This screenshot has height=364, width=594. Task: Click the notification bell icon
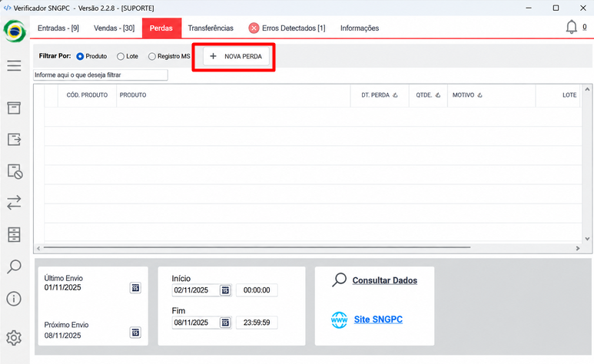point(571,28)
